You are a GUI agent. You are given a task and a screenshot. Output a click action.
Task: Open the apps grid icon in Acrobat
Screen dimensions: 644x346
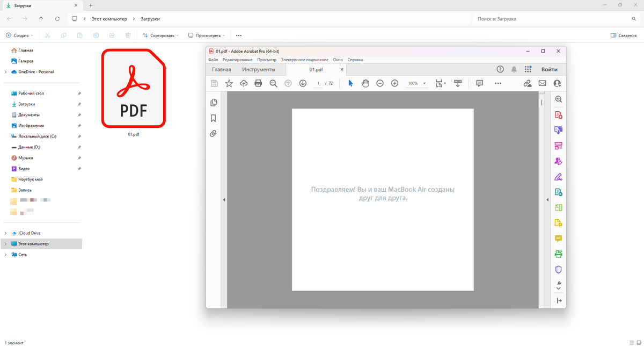[x=528, y=69]
